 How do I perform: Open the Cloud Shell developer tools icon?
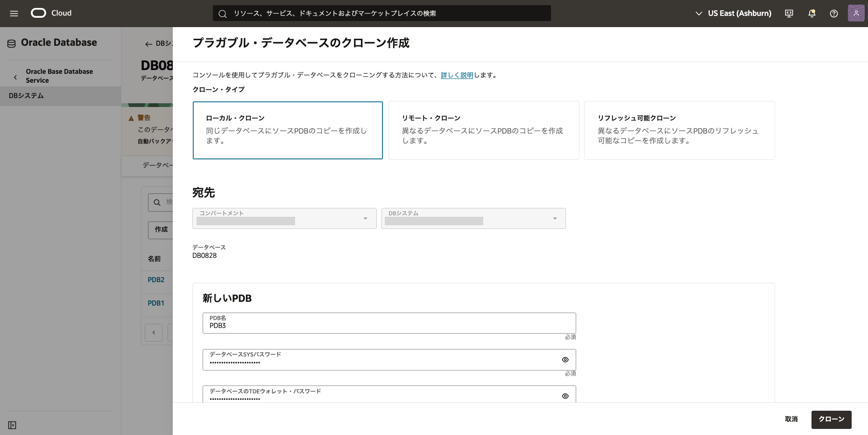click(789, 14)
